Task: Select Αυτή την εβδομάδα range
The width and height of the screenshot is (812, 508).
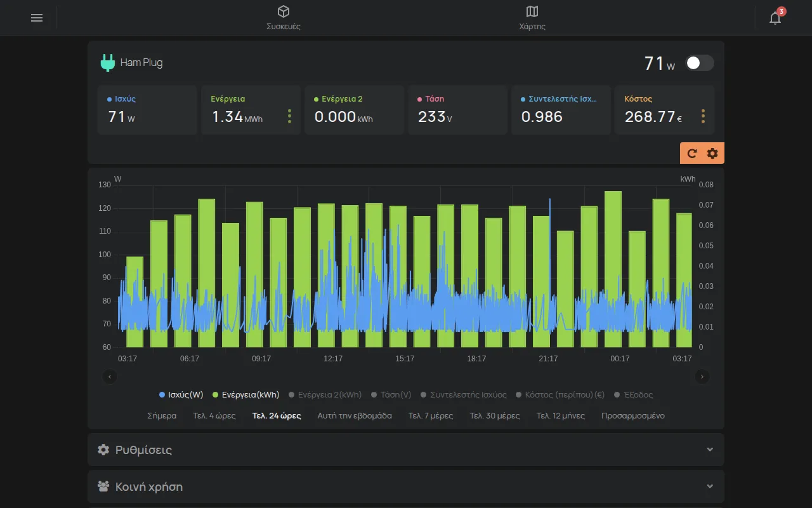Action: [x=355, y=416]
